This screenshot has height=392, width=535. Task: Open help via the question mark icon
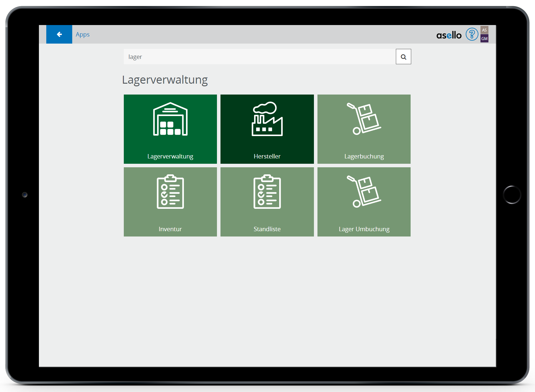472,34
